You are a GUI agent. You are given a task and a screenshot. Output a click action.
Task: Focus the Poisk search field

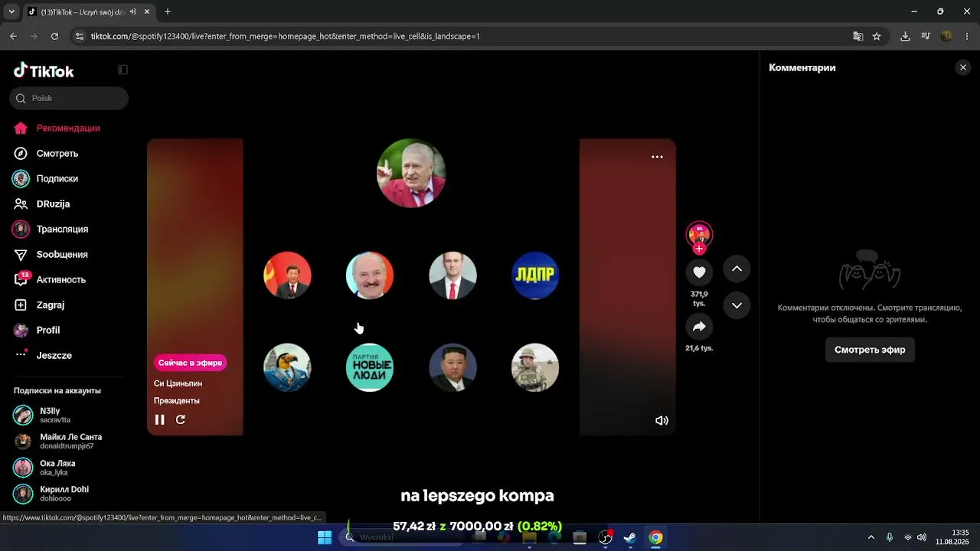coord(69,98)
